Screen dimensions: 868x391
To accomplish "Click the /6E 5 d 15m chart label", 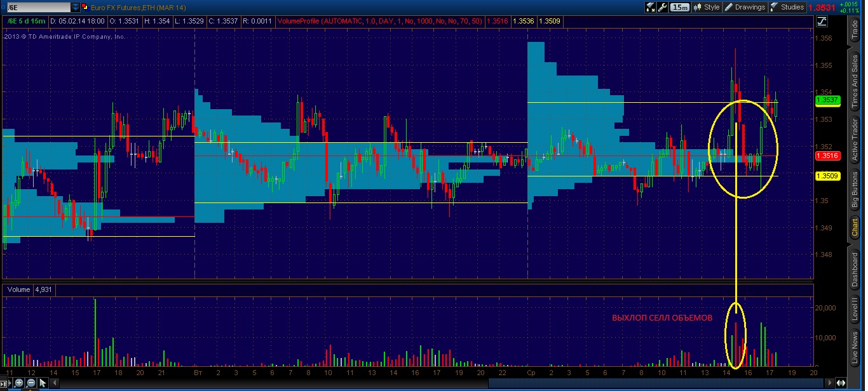I will coord(26,21).
